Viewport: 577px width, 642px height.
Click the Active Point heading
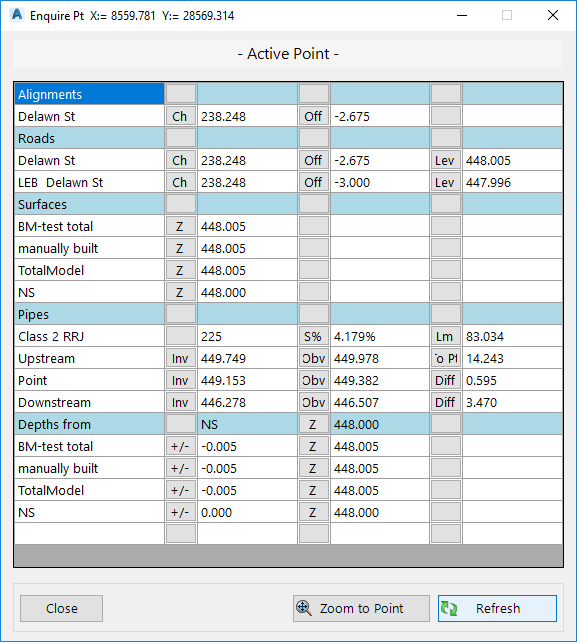point(288,54)
